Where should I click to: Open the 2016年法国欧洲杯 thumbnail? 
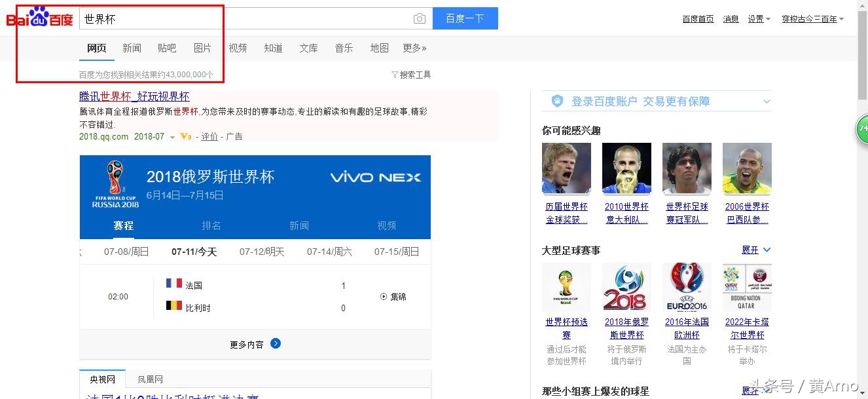tap(687, 288)
